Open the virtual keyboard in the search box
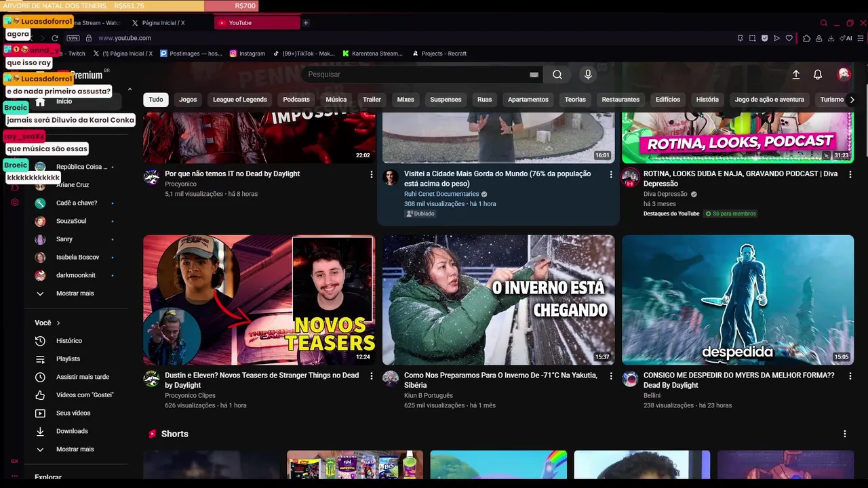868x488 pixels. 534,75
